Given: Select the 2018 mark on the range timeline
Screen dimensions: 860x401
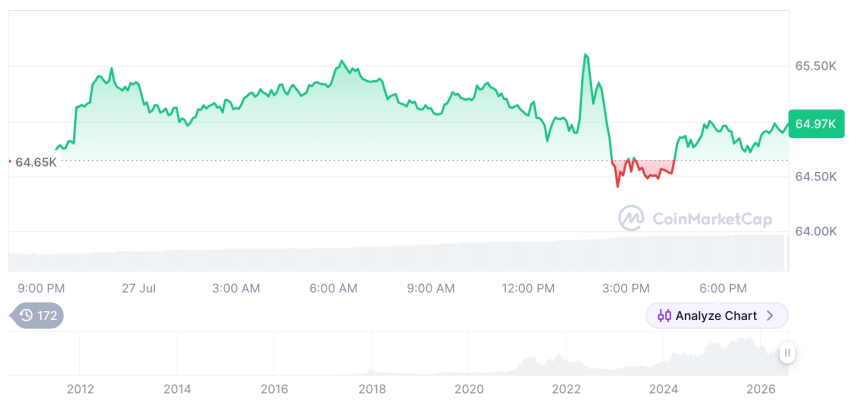Looking at the screenshot, I should (371, 389).
